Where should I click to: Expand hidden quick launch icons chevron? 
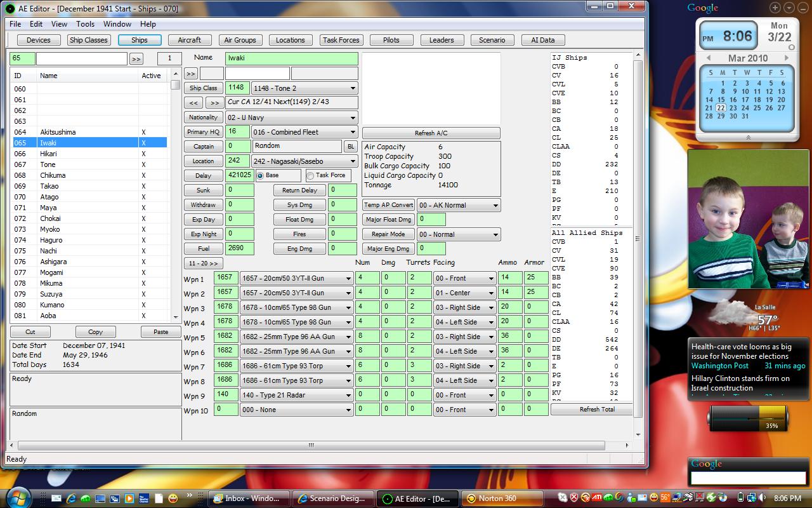[190, 495]
